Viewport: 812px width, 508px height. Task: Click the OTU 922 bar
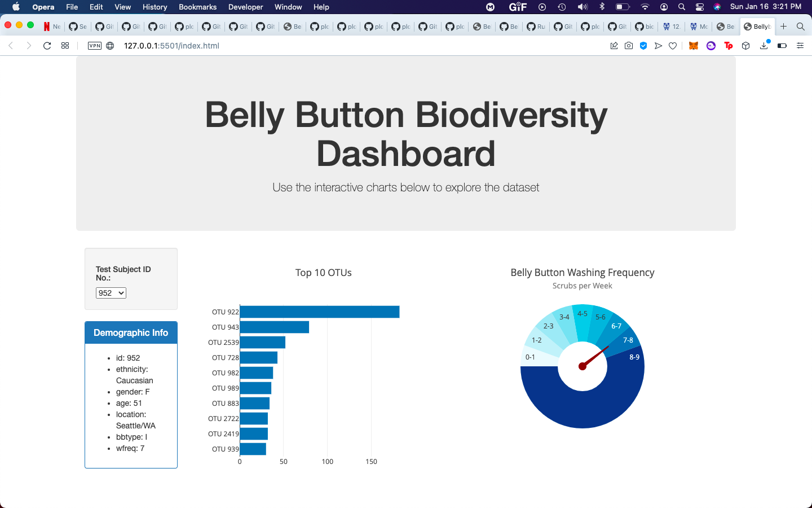320,312
